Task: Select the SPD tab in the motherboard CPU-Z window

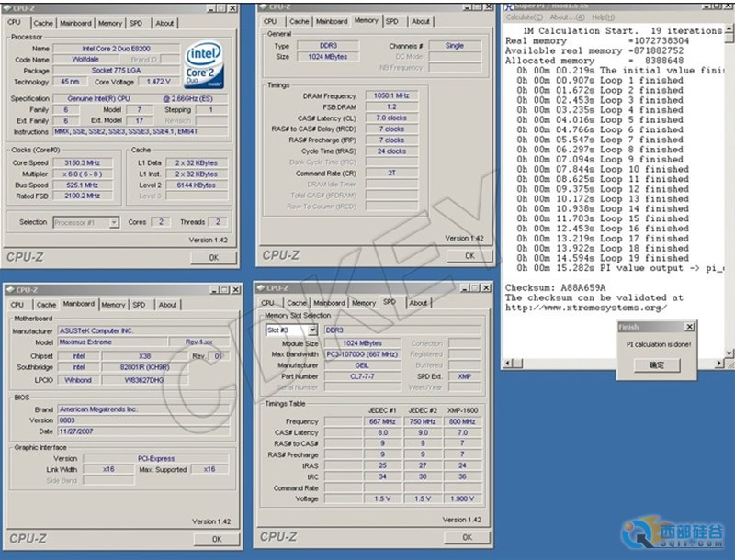Action: tap(139, 305)
